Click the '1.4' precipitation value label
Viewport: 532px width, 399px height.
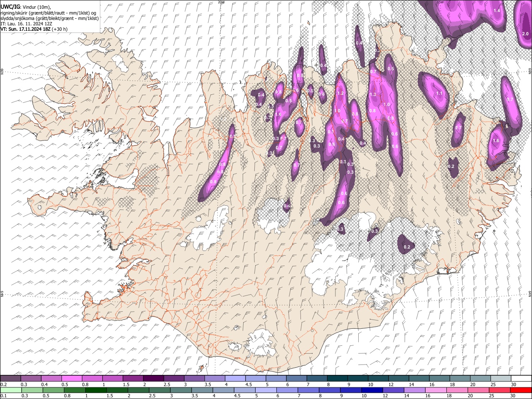click(497, 10)
